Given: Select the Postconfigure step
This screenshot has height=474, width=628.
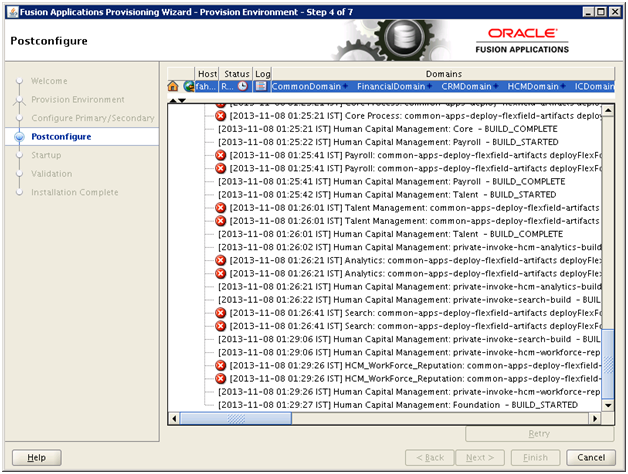Looking at the screenshot, I should [61, 137].
